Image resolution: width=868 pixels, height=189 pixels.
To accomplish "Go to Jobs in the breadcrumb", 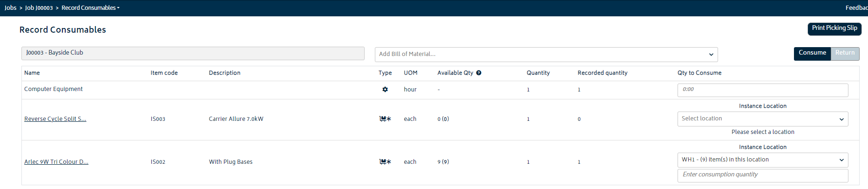I will [10, 8].
